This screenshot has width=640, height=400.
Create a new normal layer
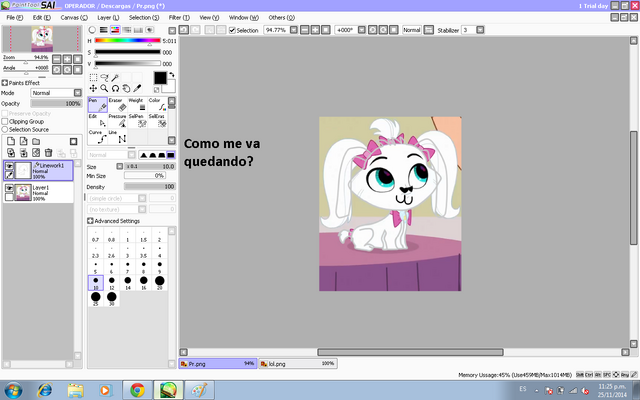click(11, 141)
